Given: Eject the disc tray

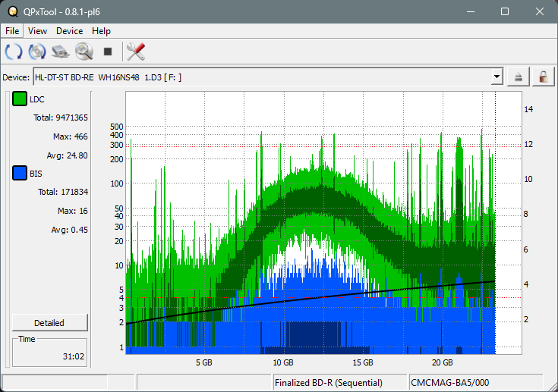Looking at the screenshot, I should point(518,77).
